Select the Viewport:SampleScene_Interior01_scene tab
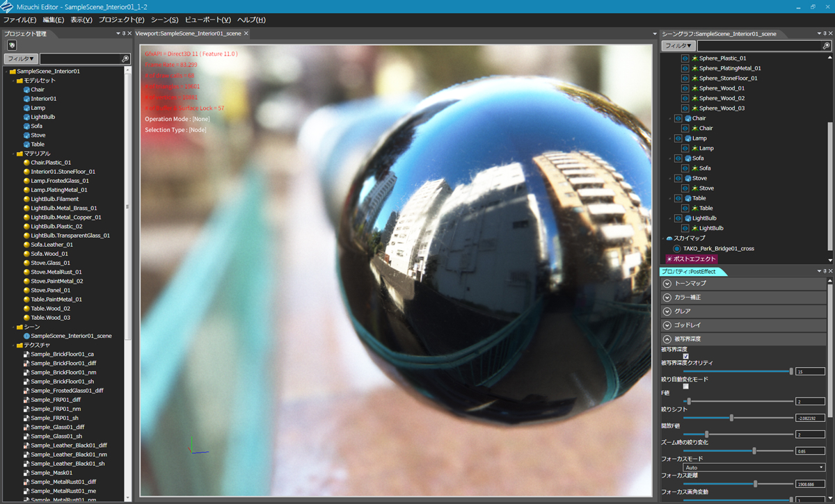Image resolution: width=835 pixels, height=504 pixels. pos(188,33)
